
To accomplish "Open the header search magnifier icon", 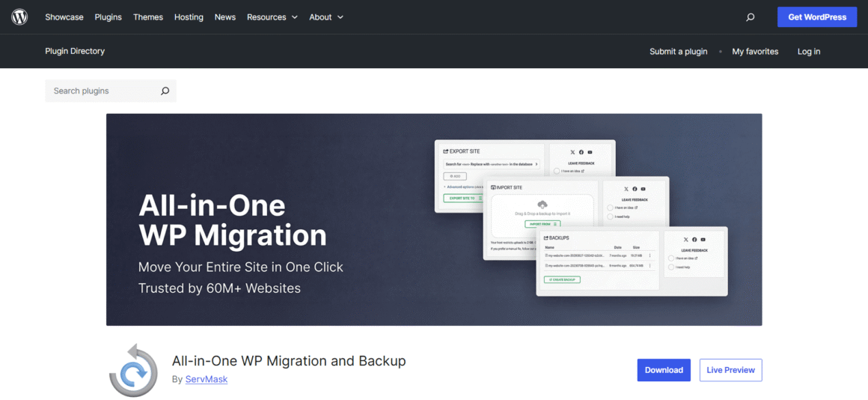I will 750,17.
